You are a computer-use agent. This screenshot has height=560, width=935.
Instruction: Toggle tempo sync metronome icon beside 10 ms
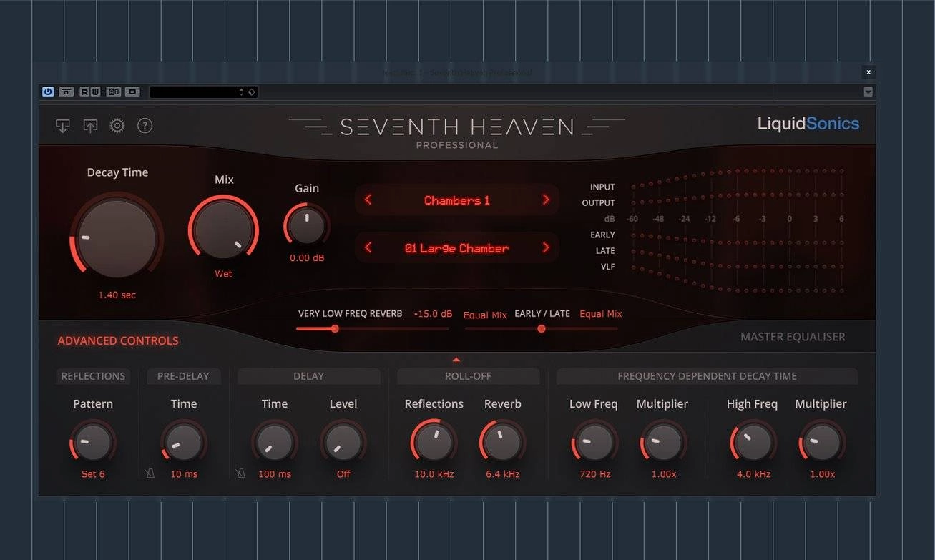(x=150, y=473)
